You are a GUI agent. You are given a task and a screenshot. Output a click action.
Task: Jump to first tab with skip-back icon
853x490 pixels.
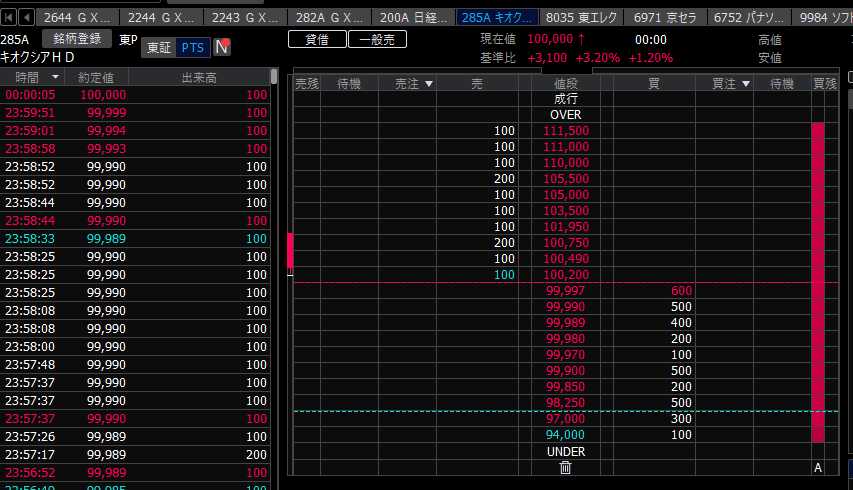pos(8,17)
